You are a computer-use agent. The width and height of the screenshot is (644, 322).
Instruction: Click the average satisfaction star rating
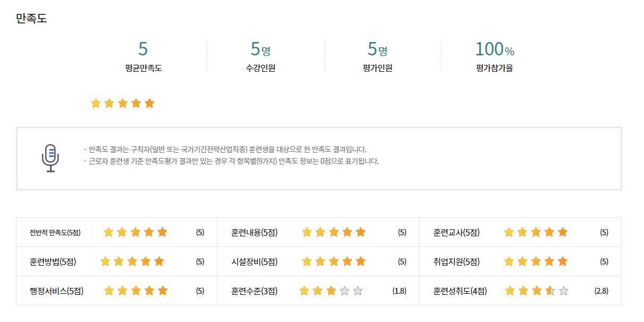pos(122,103)
